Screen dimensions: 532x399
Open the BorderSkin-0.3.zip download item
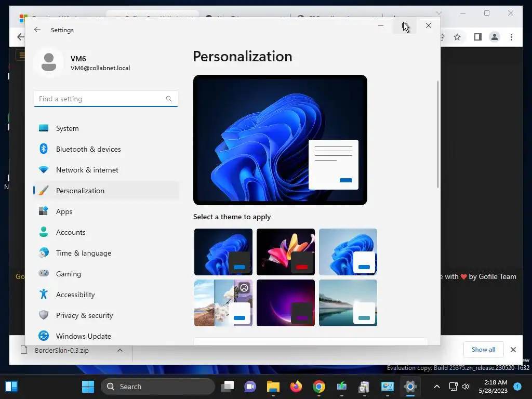pos(62,350)
